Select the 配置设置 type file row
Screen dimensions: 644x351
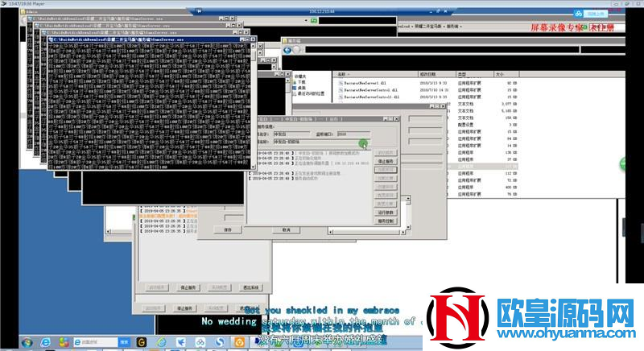pyautogui.click(x=482, y=125)
